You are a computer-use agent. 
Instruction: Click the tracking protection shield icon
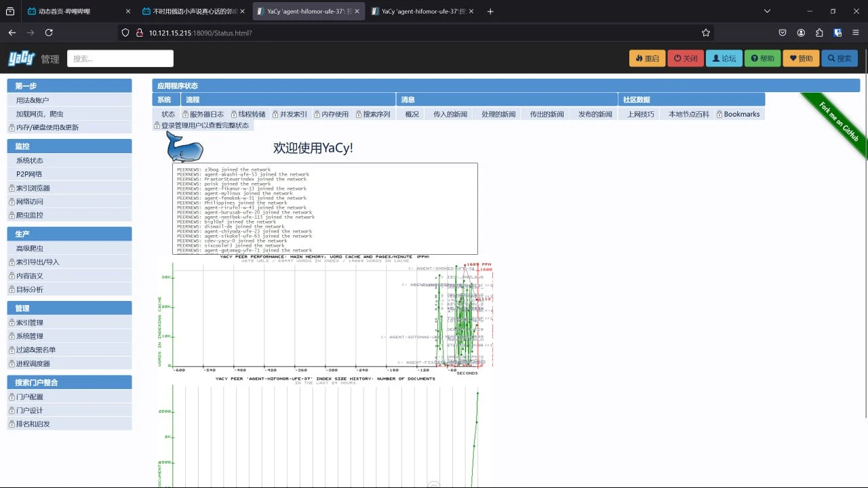pos(124,33)
